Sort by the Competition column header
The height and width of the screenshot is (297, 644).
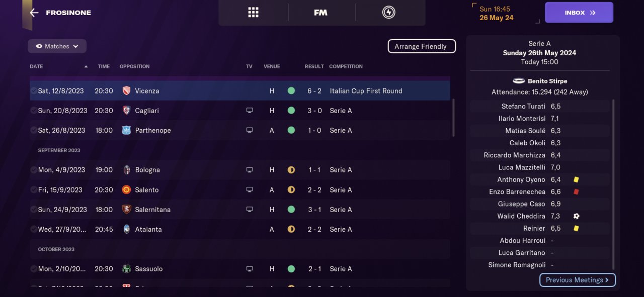(346, 66)
